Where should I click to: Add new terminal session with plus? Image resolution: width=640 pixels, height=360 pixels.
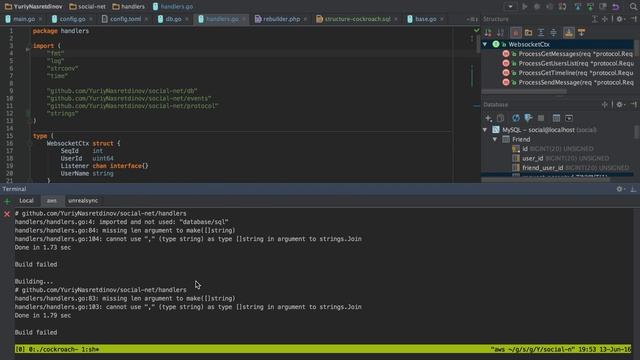7,201
